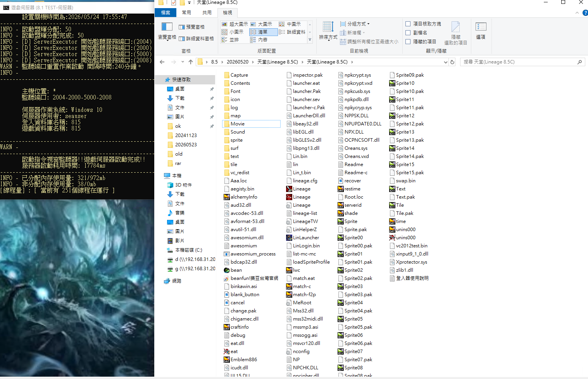
Task: Expand the chevron after 20260520 in breadcrumb
Action: [253, 62]
